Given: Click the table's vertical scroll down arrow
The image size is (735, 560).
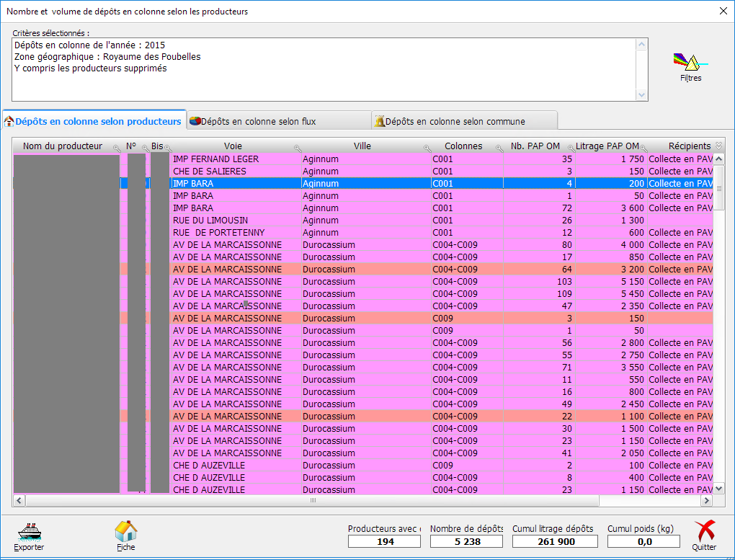Looking at the screenshot, I should pos(718,489).
